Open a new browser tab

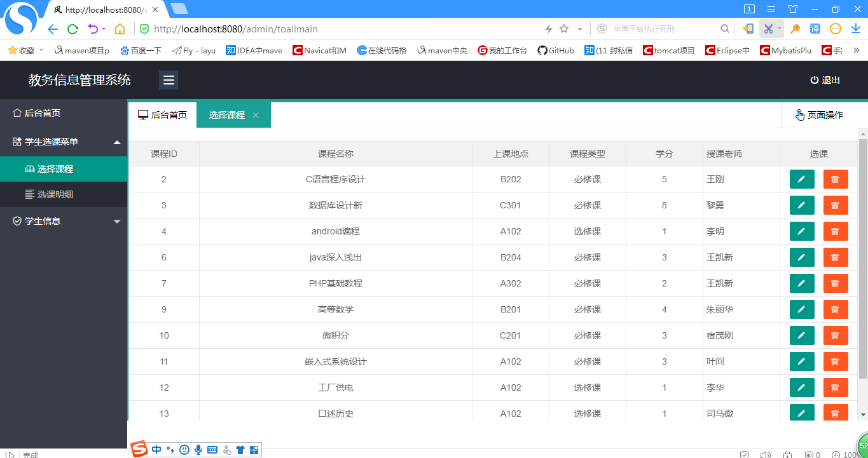[x=179, y=8]
